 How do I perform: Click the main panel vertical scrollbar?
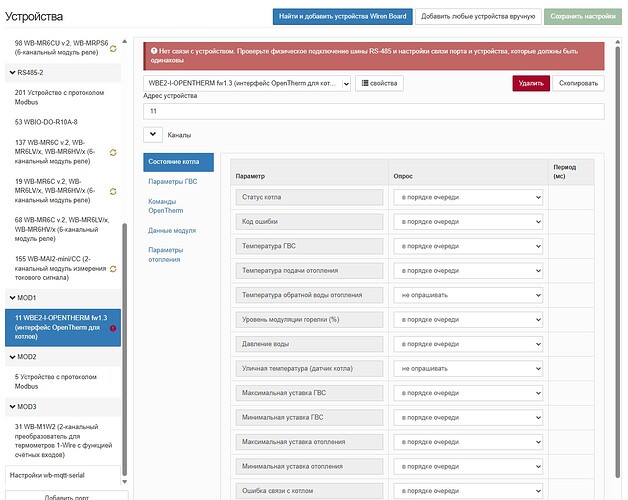[x=617, y=262]
